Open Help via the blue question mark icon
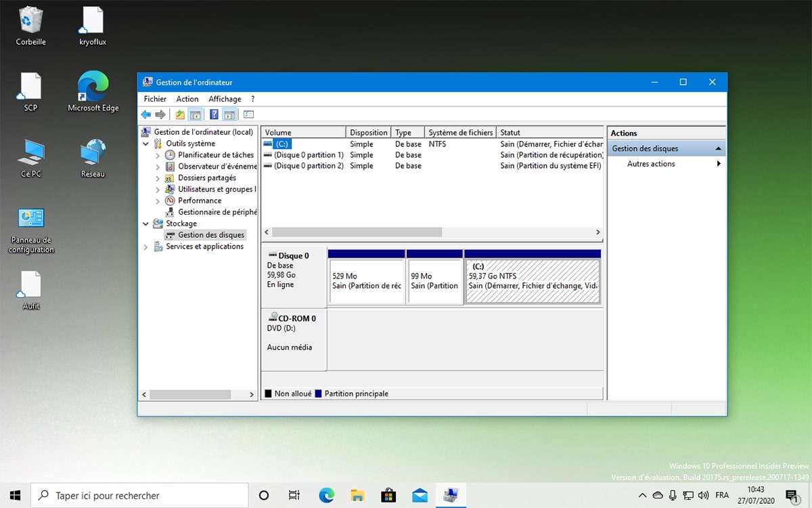Viewport: 812px width, 508px height. pyautogui.click(x=213, y=114)
